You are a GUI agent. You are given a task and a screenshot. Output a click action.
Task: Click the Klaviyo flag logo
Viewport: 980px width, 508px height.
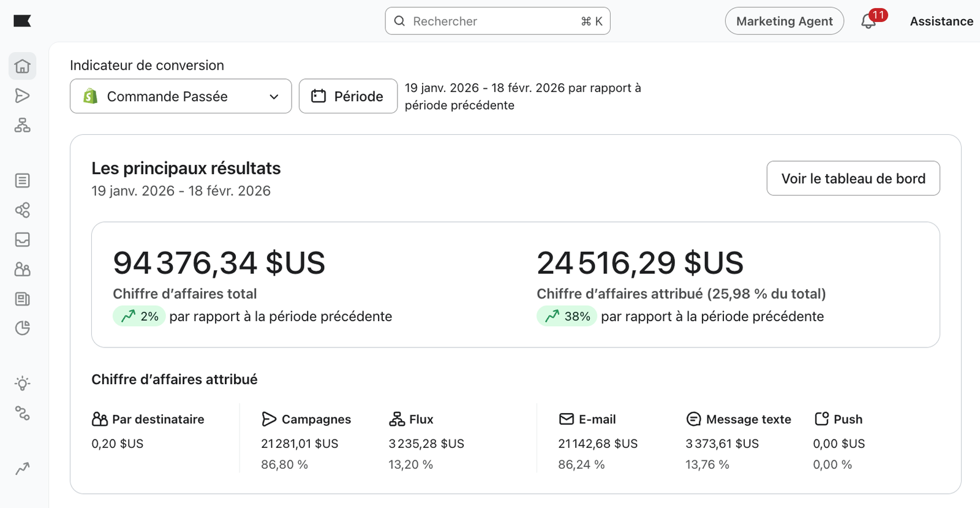coord(22,21)
